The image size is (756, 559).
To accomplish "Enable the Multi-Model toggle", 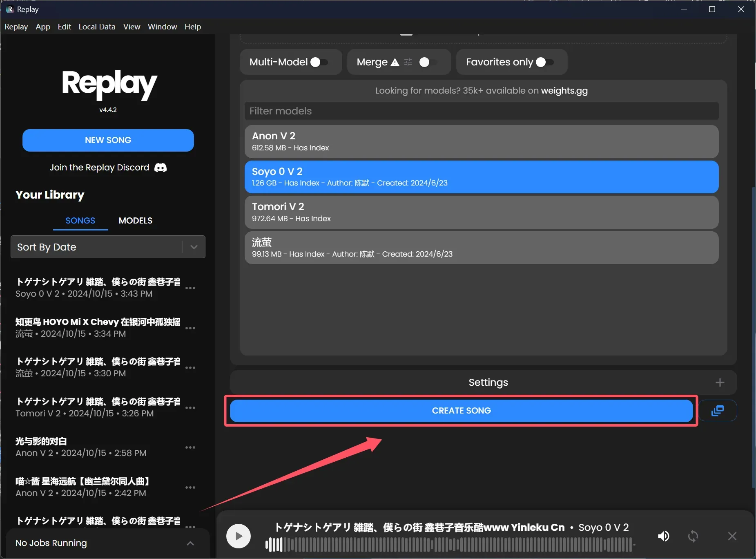I will point(319,62).
